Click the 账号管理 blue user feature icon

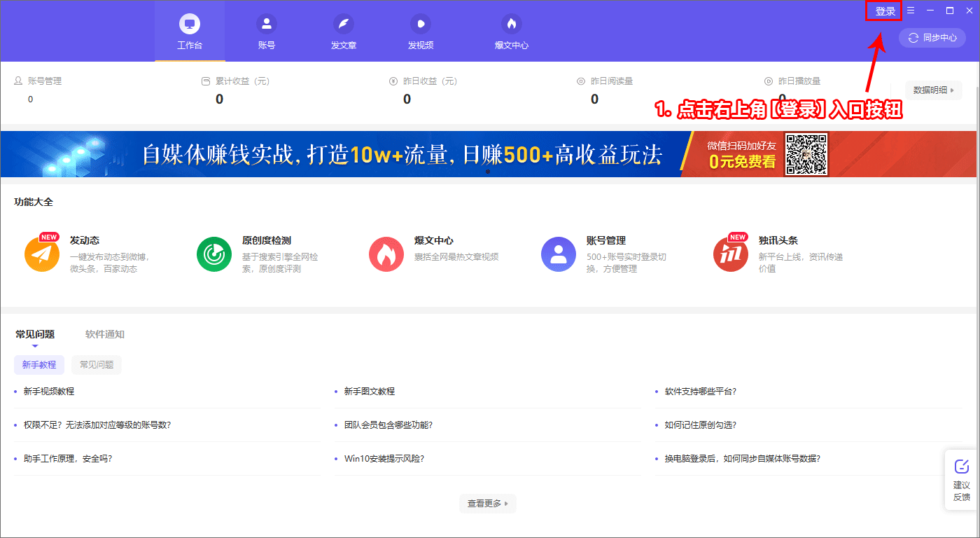559,254
